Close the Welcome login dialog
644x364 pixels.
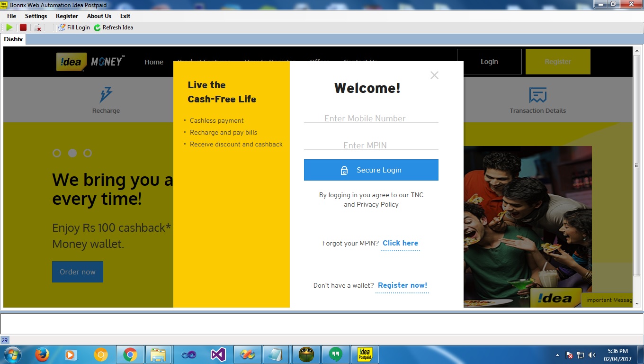pyautogui.click(x=434, y=75)
